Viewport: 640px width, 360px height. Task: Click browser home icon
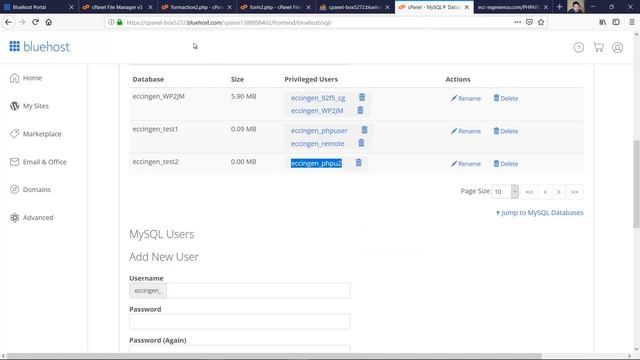pos(49,22)
